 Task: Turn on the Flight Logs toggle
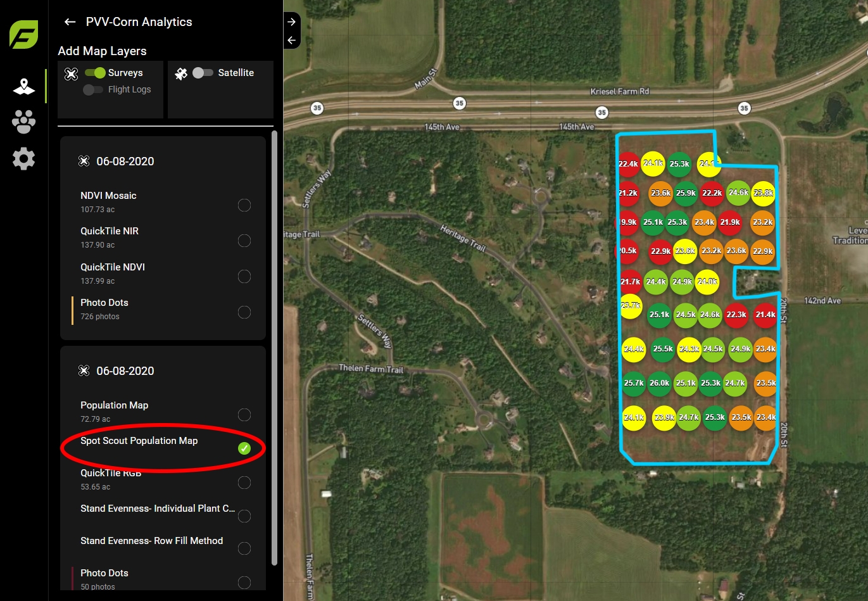click(93, 90)
